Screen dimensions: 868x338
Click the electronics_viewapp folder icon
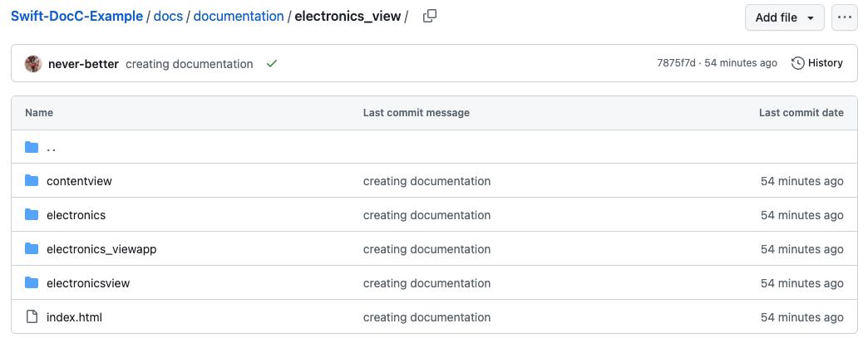pyautogui.click(x=32, y=249)
